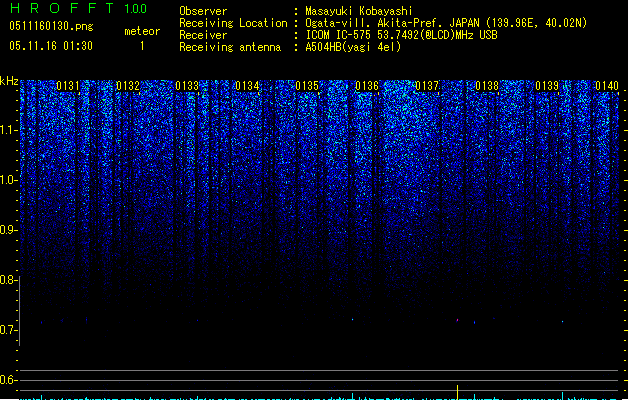Screen dimensions: 629x400
Task: Select the filename 0511160130.png
Action: click(x=51, y=26)
